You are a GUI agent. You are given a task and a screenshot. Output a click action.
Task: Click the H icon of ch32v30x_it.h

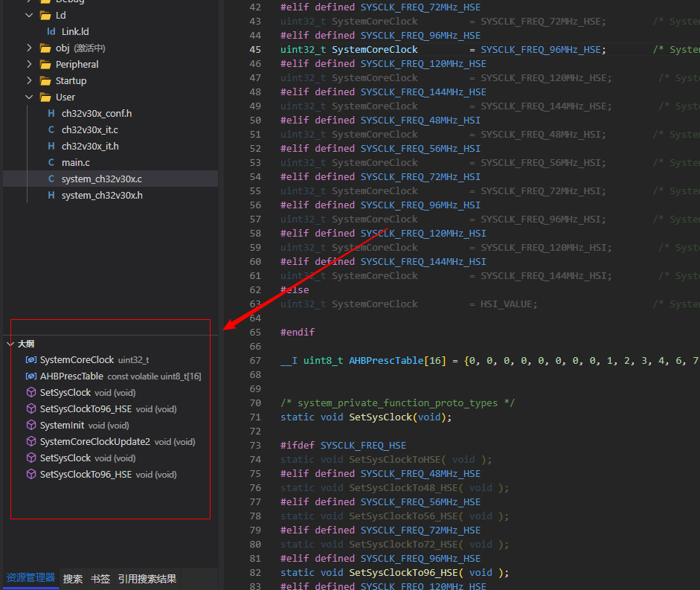(51, 146)
